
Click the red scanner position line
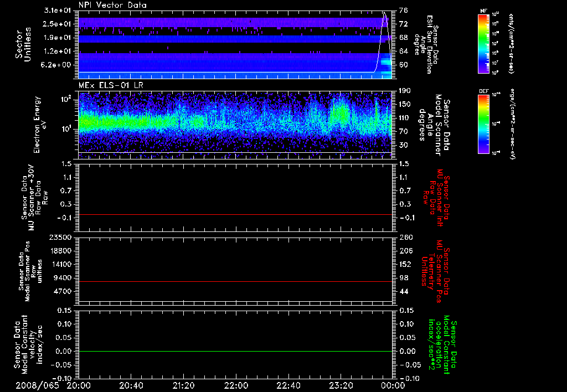235,281
